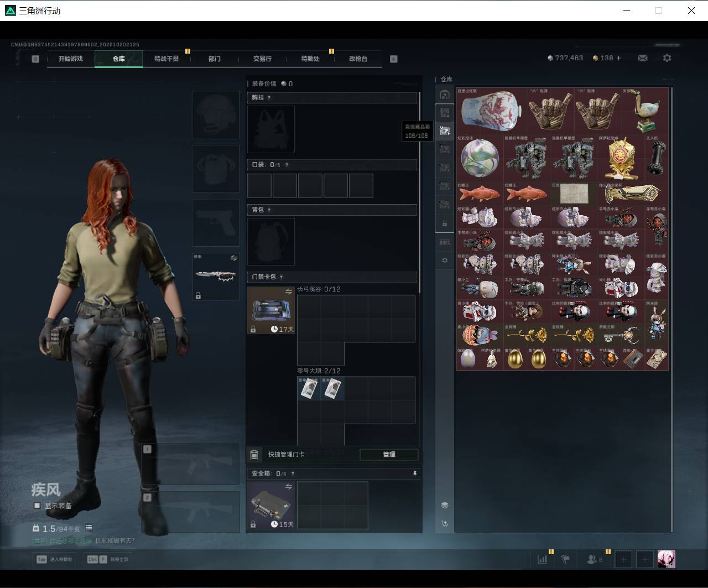The width and height of the screenshot is (708, 588).
Task: Click the 管理 button
Action: tap(389, 454)
